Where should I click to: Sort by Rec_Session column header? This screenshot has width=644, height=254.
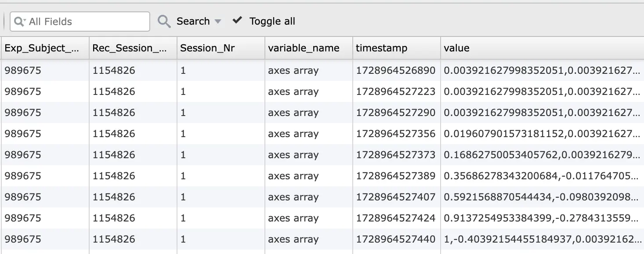[x=133, y=48]
